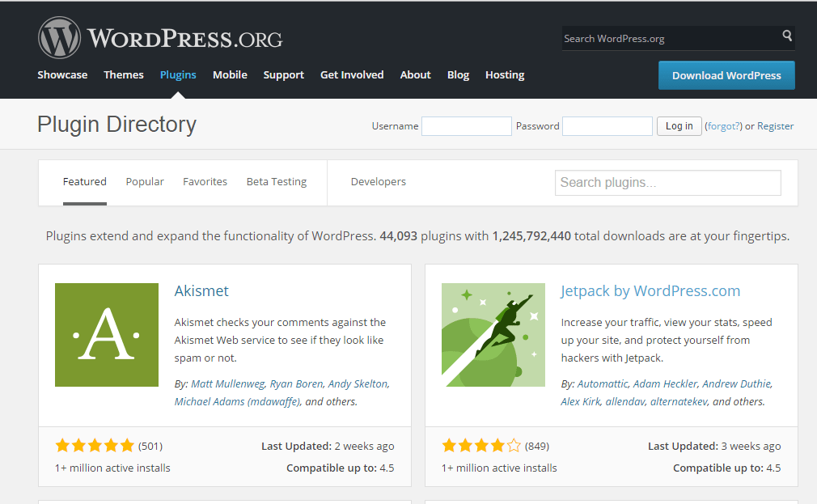Click the Plugin Directory heading
Image resolution: width=817 pixels, height=504 pixels.
click(116, 125)
